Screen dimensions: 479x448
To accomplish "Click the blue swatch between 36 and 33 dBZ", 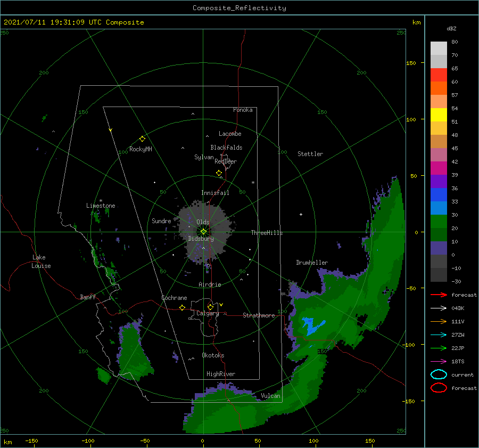I will pos(439,195).
